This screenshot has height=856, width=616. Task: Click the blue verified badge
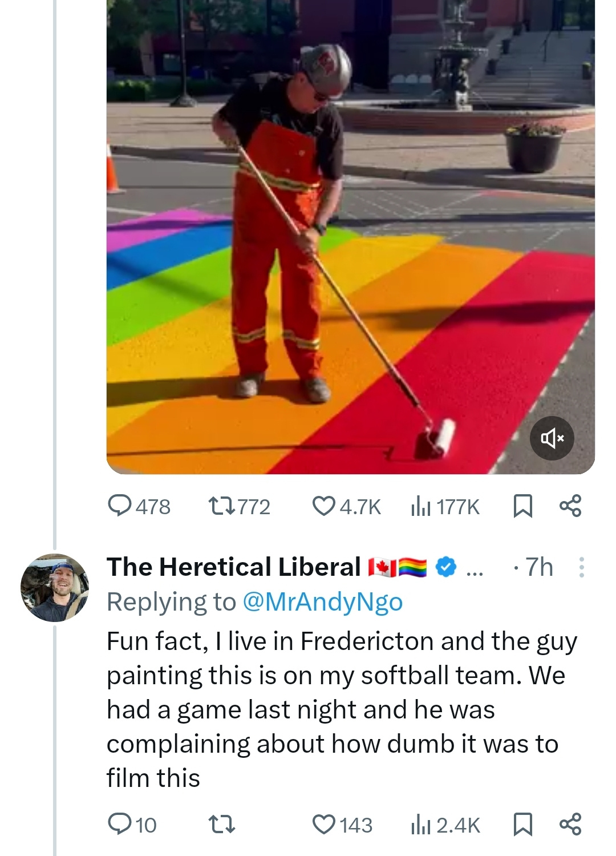446,567
